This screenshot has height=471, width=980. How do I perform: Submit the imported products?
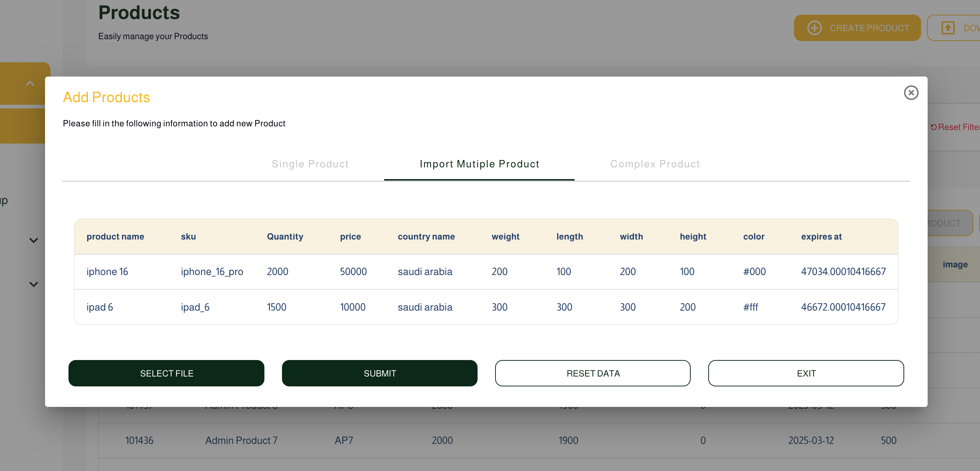point(379,373)
